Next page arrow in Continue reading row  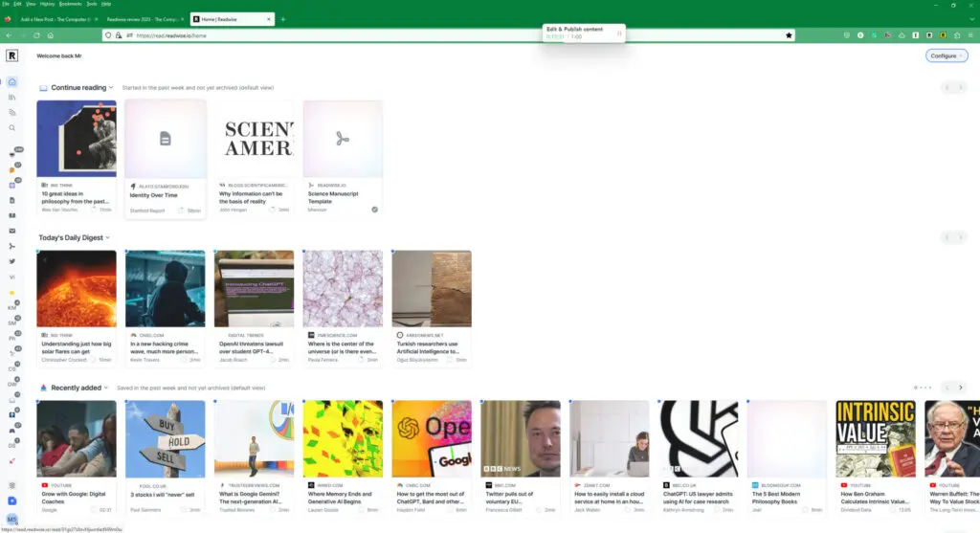(961, 87)
